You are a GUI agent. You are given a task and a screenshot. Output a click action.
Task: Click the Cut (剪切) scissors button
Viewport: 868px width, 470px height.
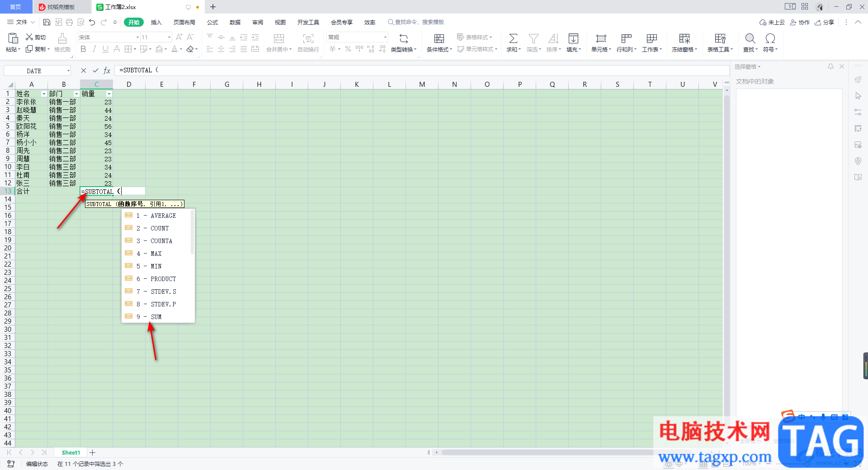(x=36, y=37)
